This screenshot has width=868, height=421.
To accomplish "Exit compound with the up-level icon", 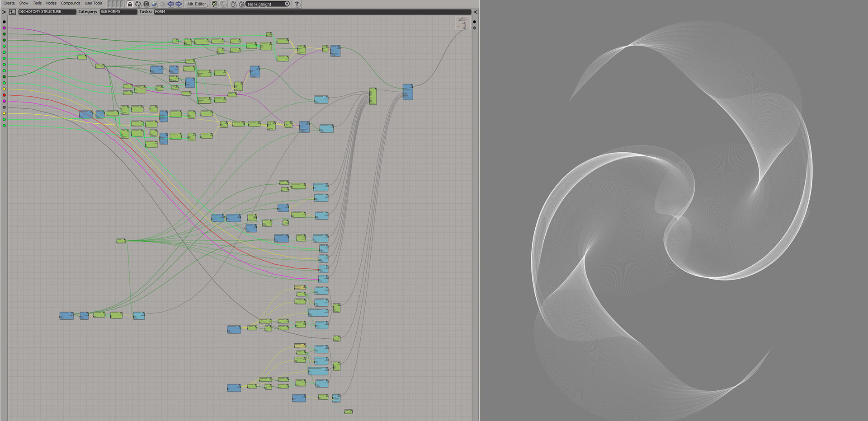I will (x=13, y=12).
